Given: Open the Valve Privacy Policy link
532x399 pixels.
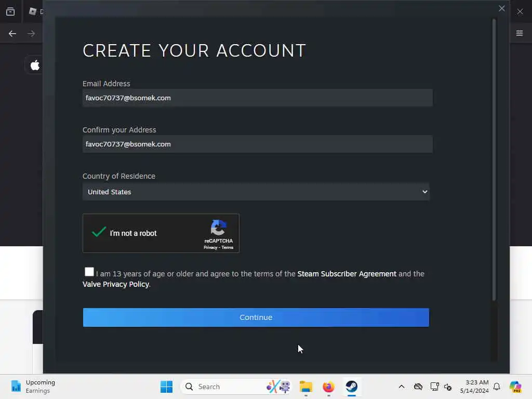Looking at the screenshot, I should 116,284.
